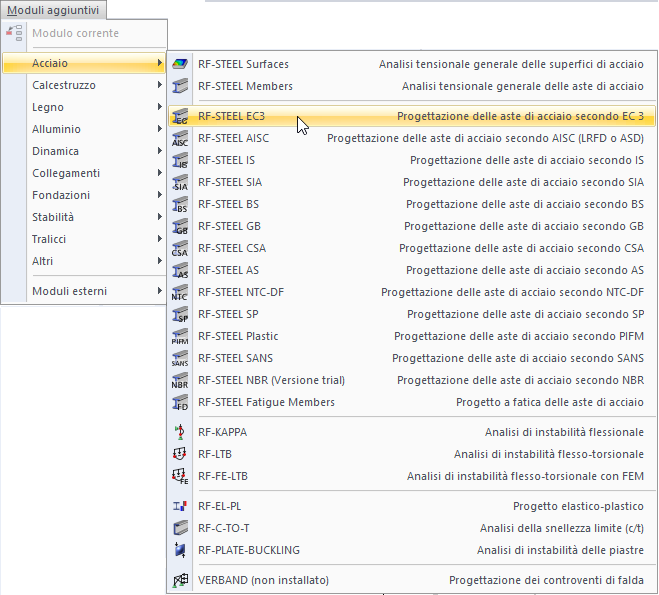659x595 pixels.
Task: Launch RF-STEEL AISC module
Action: (x=412, y=138)
